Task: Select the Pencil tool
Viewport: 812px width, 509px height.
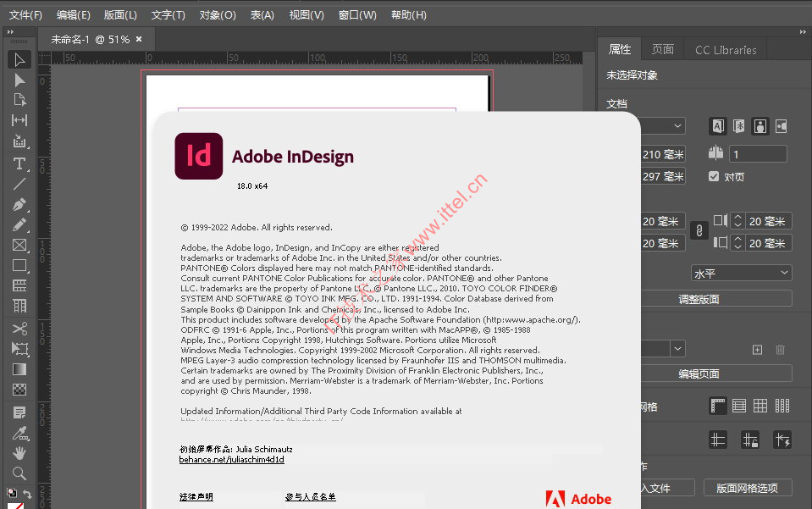Action: pyautogui.click(x=19, y=224)
